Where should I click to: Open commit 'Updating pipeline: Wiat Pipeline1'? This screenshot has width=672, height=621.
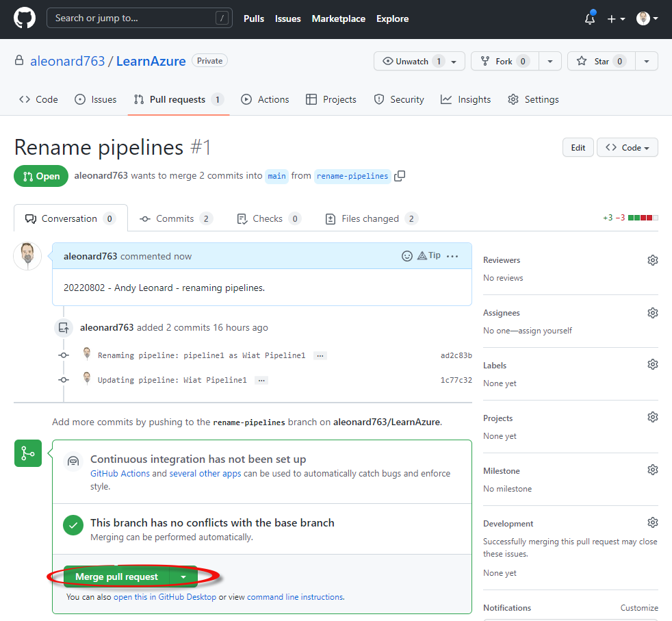172,381
